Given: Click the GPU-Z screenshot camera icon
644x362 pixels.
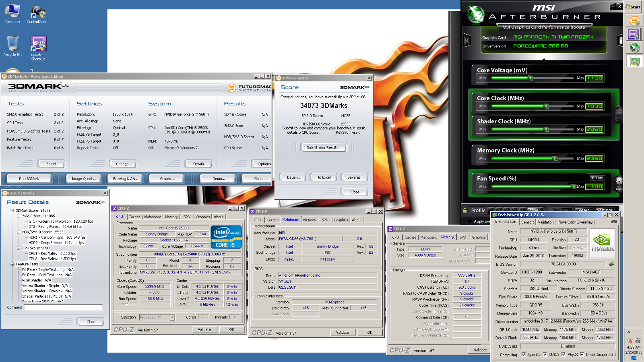Looking at the screenshot, I should (x=614, y=221).
